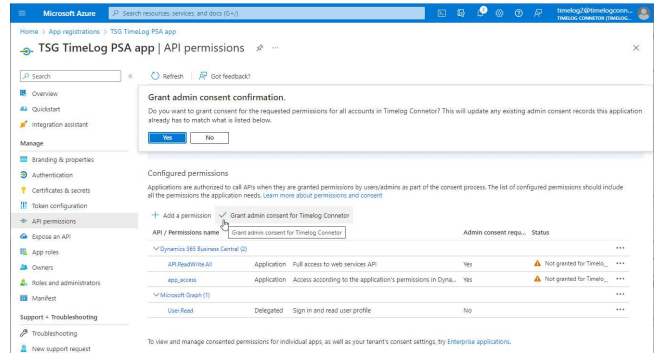The width and height of the screenshot is (659, 361).
Task: Focus the sidebar Search field
Action: click(x=71, y=76)
